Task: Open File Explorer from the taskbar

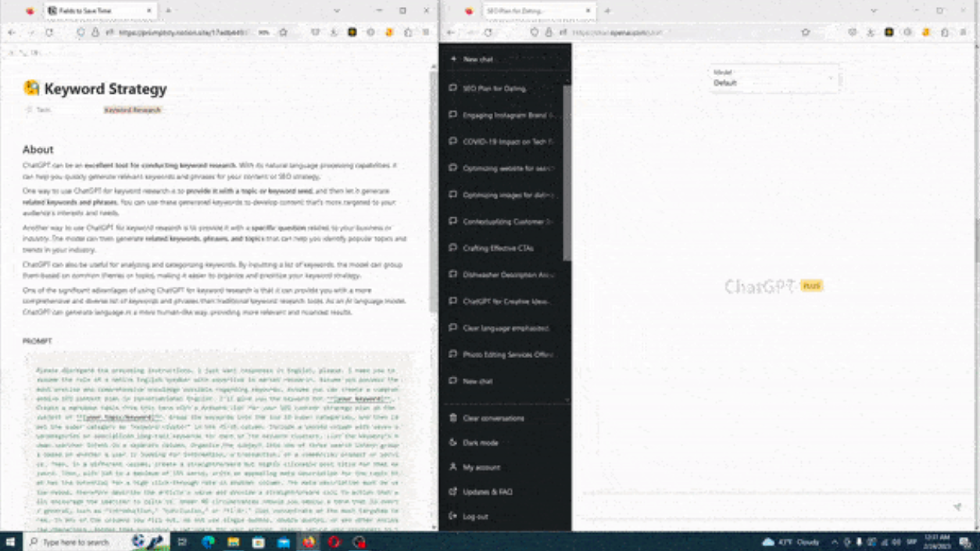Action: [234, 542]
